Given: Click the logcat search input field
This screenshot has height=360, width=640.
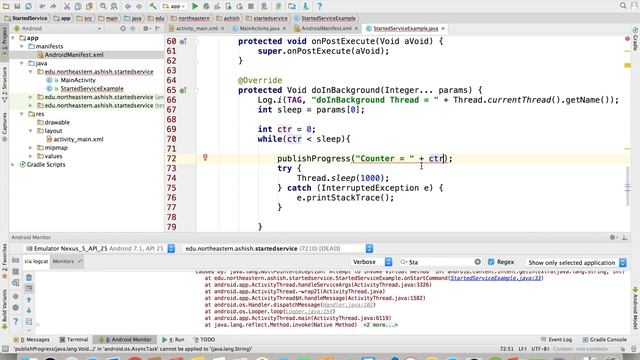Looking at the screenshot, I should point(439,262).
